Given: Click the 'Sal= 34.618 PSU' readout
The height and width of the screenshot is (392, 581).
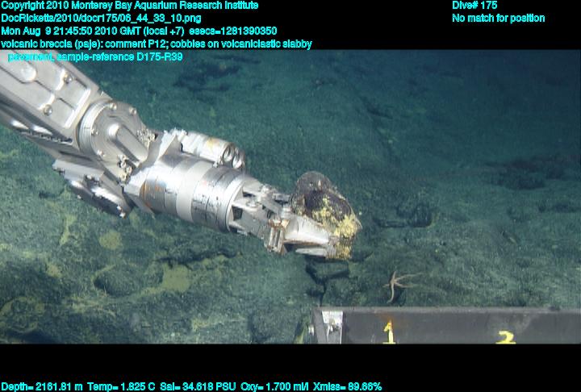Looking at the screenshot, I should tap(198, 386).
